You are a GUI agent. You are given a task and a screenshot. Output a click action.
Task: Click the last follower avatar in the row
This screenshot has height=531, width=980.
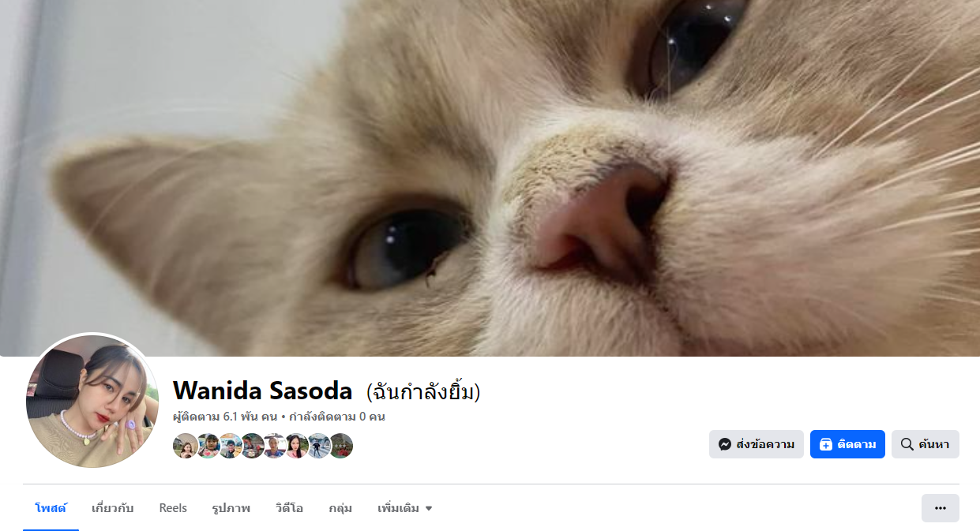pos(340,446)
